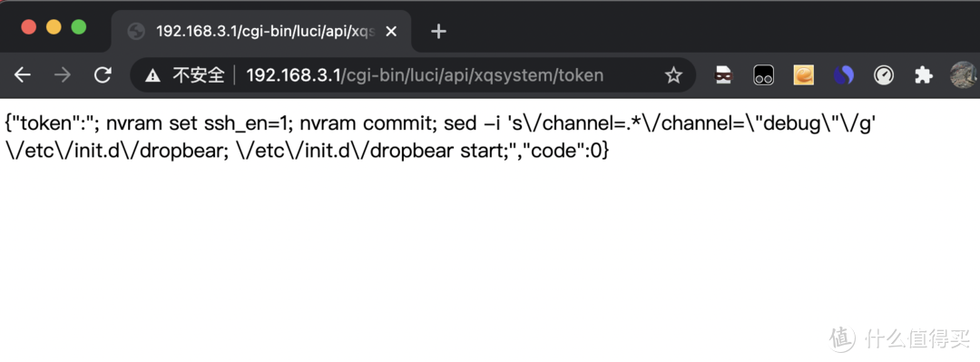The height and width of the screenshot is (362, 980).
Task: Focus the address bar URL text
Action: [425, 75]
